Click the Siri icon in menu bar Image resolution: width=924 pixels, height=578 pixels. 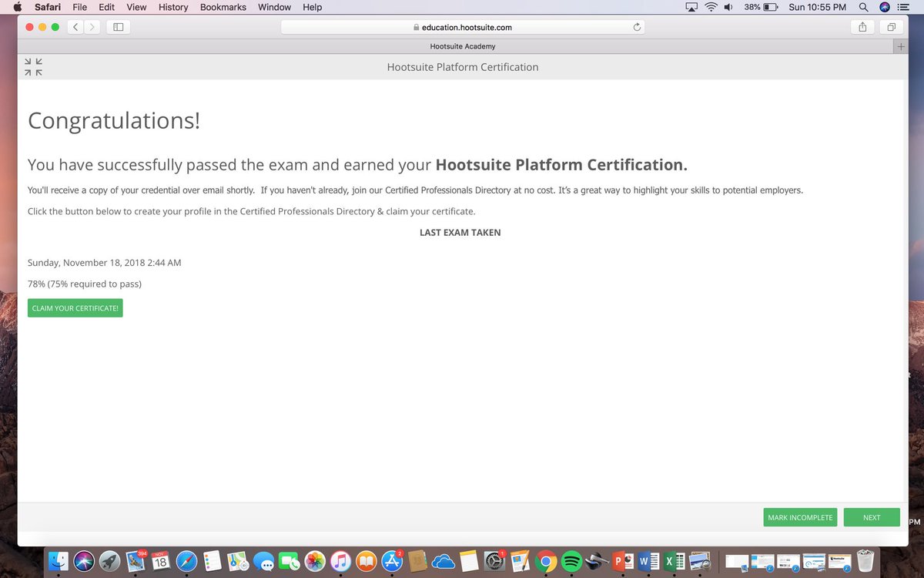[884, 7]
